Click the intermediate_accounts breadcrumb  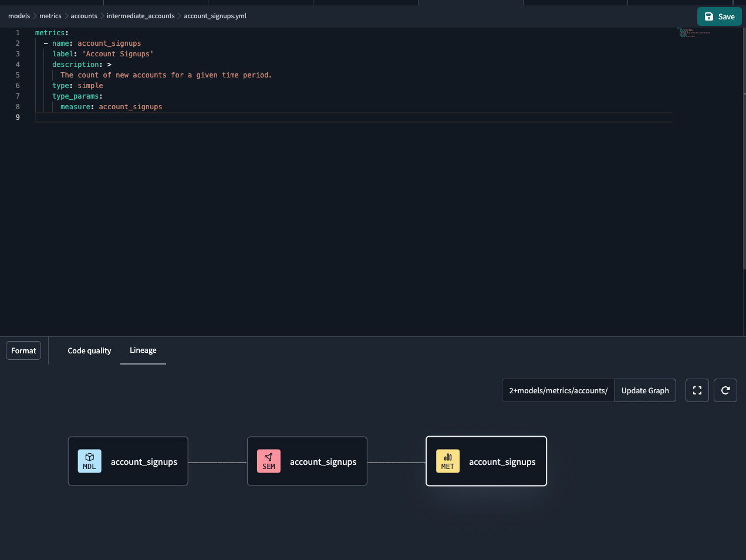pyautogui.click(x=140, y=16)
